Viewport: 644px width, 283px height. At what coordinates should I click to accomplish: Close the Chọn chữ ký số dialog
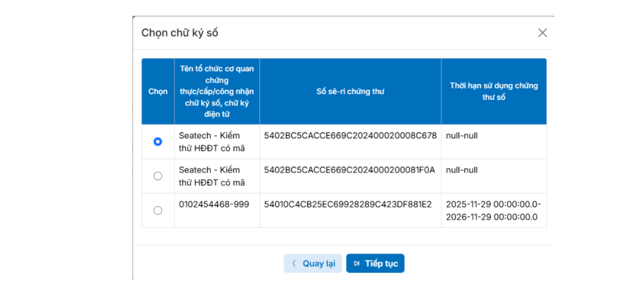pos(542,33)
